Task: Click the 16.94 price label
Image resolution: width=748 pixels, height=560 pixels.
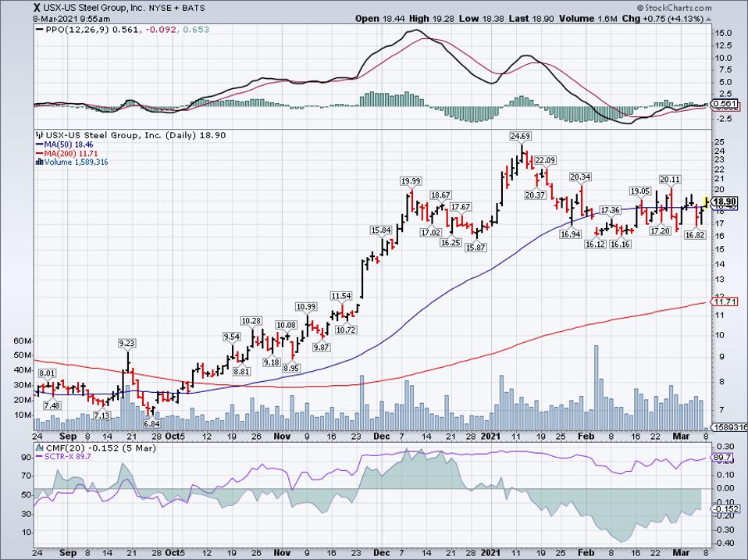Action: coord(570,234)
